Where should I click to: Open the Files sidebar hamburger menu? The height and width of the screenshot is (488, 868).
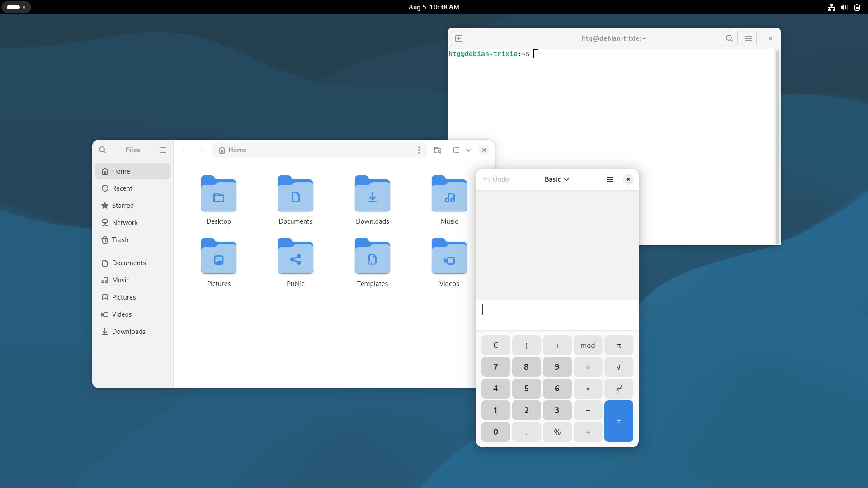(163, 150)
